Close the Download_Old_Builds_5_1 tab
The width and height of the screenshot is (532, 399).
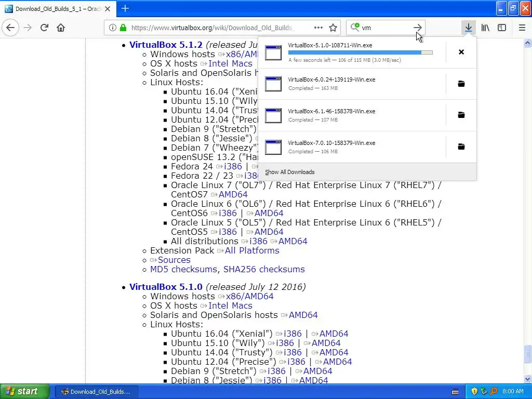pos(108,9)
